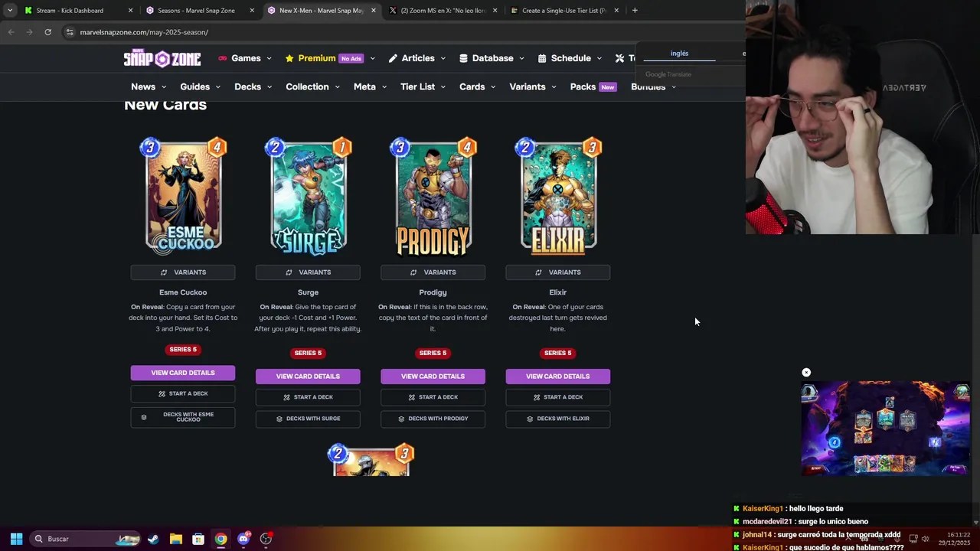Open the Variants menu item
Screen dimensions: 980x551
point(532,86)
